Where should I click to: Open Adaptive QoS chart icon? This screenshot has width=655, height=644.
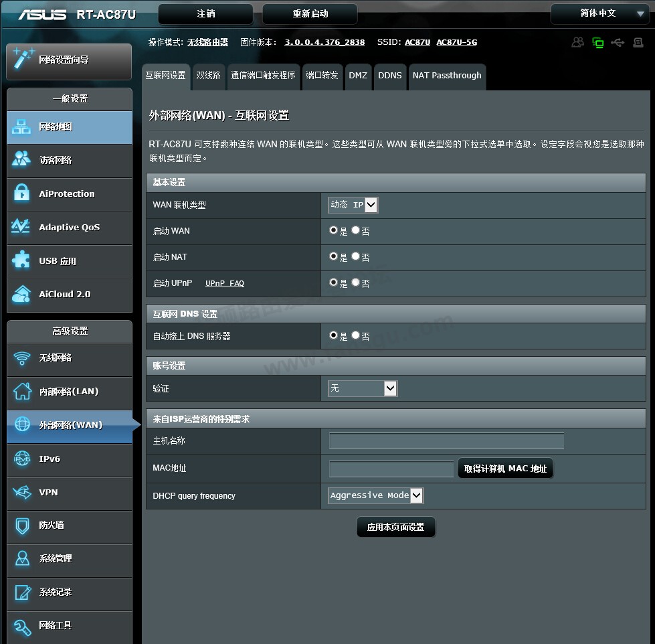[21, 226]
